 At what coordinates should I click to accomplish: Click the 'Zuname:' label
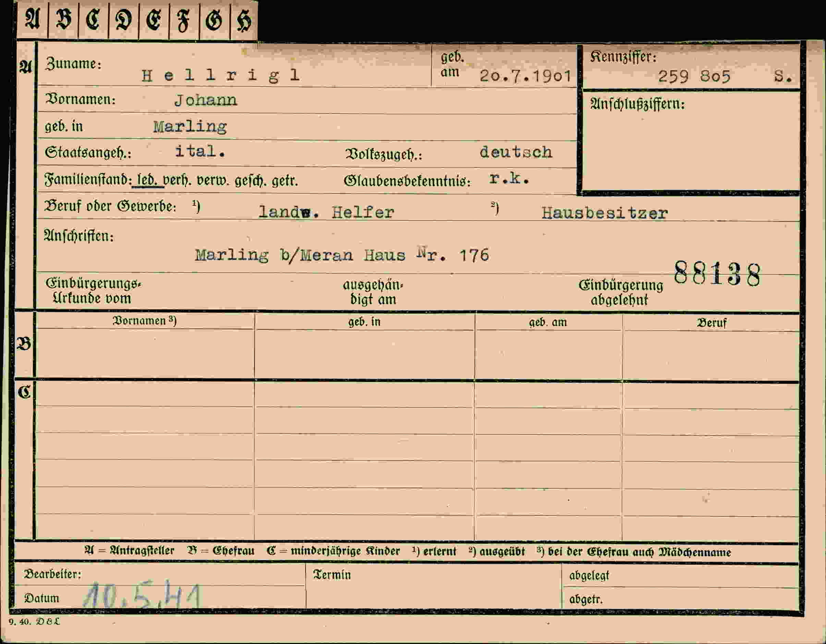(x=73, y=63)
